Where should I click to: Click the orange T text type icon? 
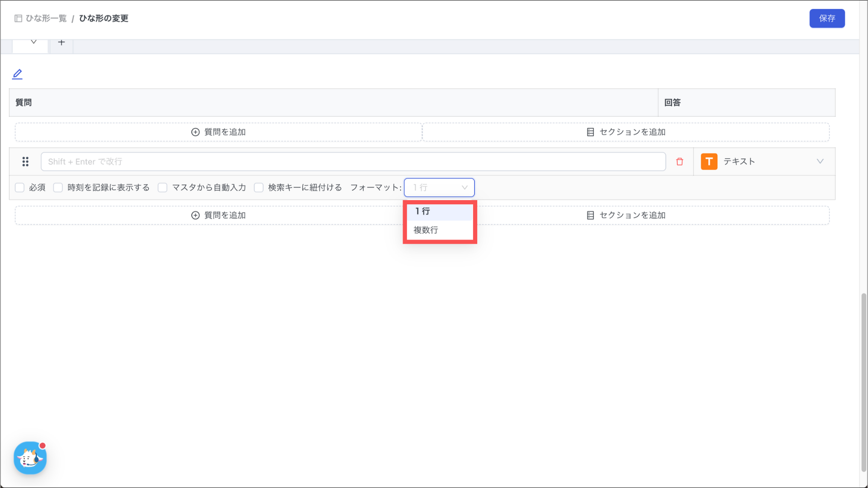[709, 162]
